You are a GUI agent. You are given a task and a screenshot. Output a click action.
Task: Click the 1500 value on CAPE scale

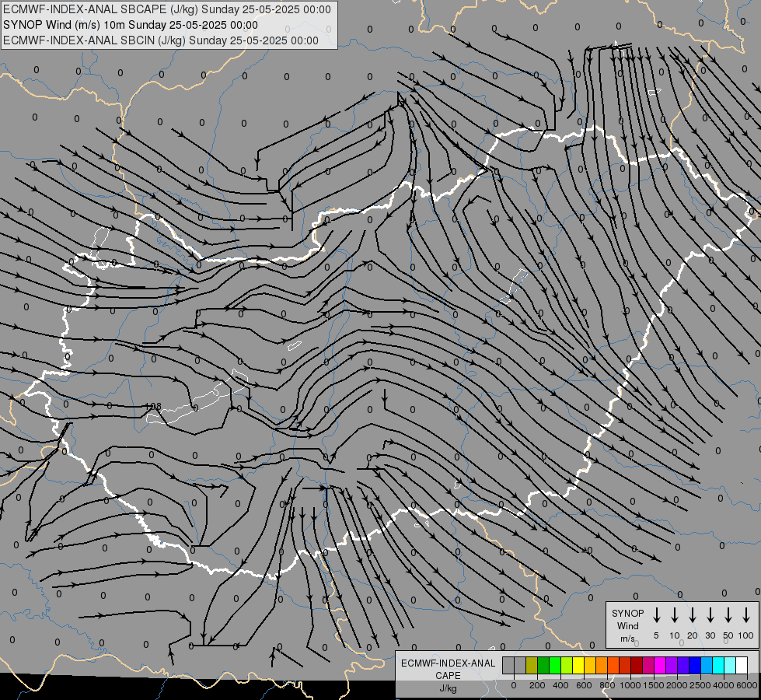(x=653, y=685)
